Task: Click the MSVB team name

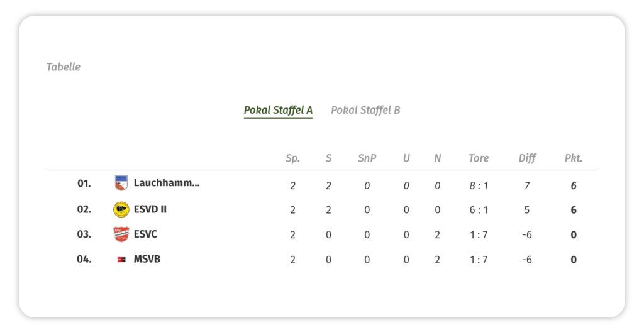Action: pos(147,259)
